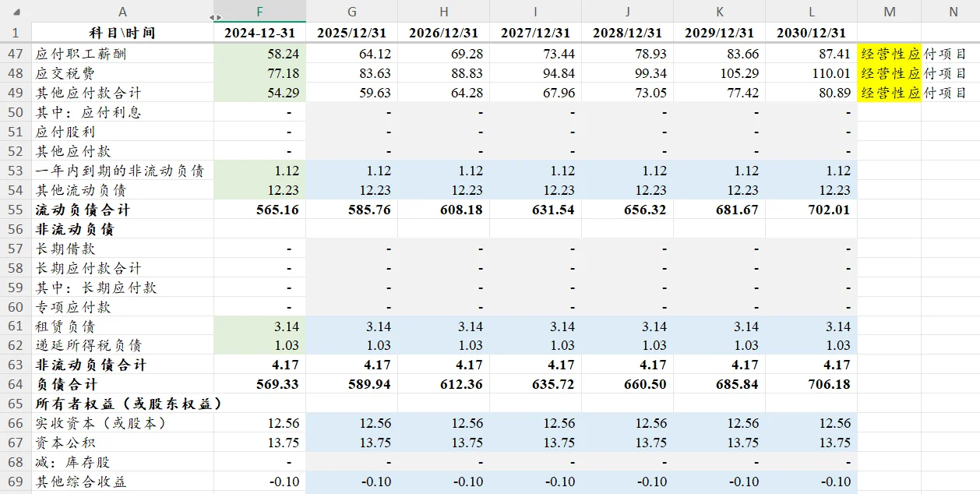
Task: Click the -0.10 cell under 2028/12/31
Action: pyautogui.click(x=627, y=482)
